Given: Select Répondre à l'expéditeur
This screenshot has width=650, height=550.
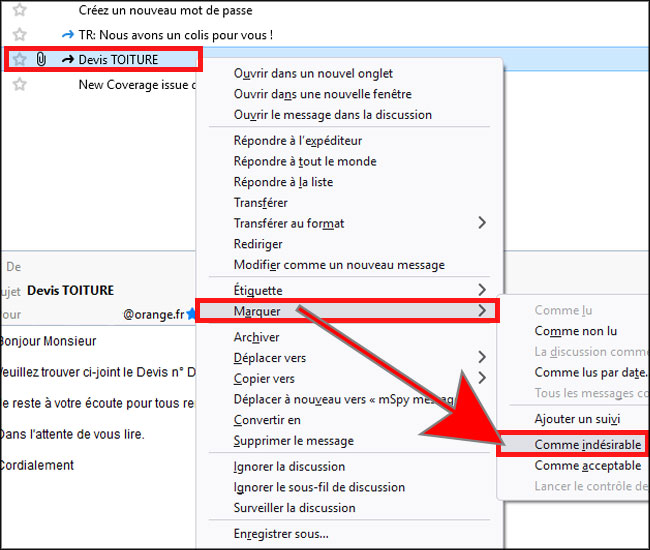Looking at the screenshot, I should (x=298, y=141).
